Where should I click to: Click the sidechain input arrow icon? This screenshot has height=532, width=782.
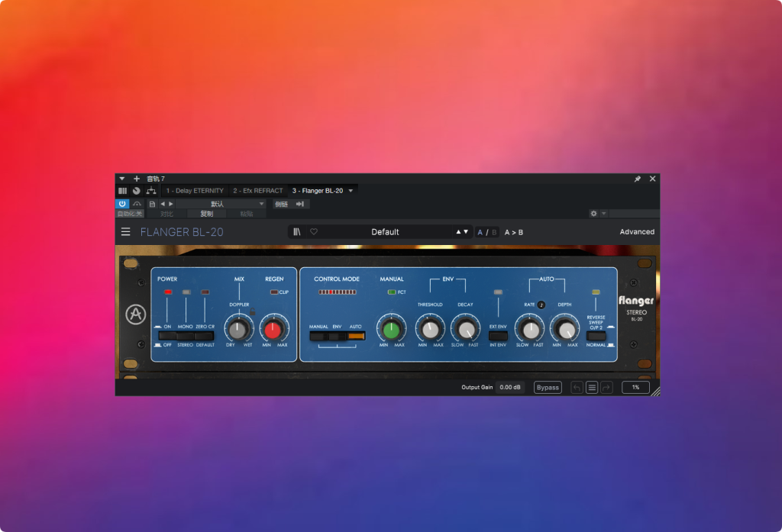pos(300,204)
